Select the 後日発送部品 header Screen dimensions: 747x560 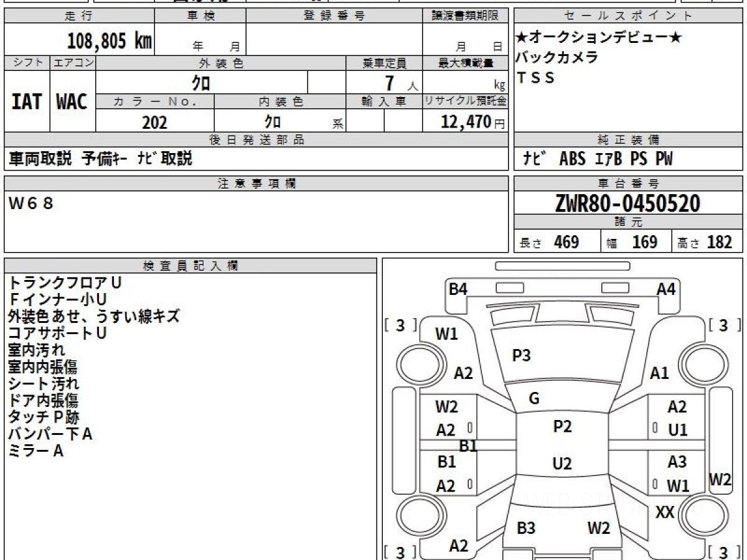[256, 140]
